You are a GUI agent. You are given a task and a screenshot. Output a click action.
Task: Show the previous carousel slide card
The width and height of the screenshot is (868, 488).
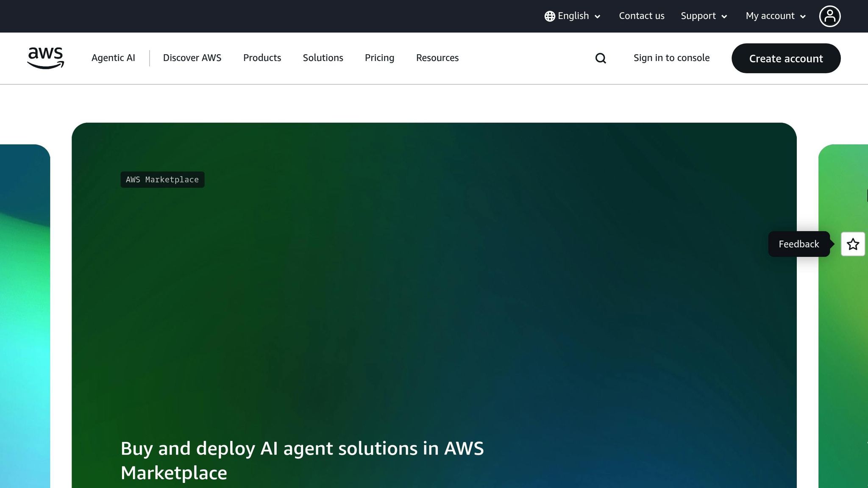25,316
